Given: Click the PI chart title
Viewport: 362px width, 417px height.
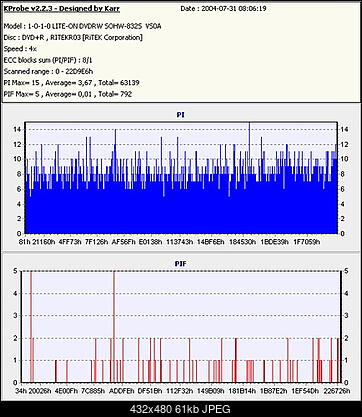Looking at the screenshot, I should [180, 115].
